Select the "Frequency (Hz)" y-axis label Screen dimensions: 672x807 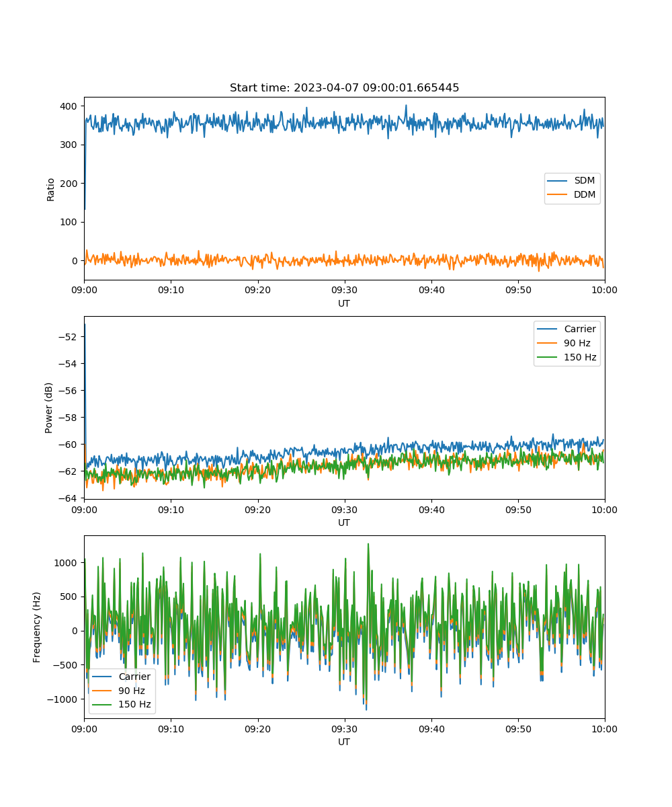click(37, 627)
